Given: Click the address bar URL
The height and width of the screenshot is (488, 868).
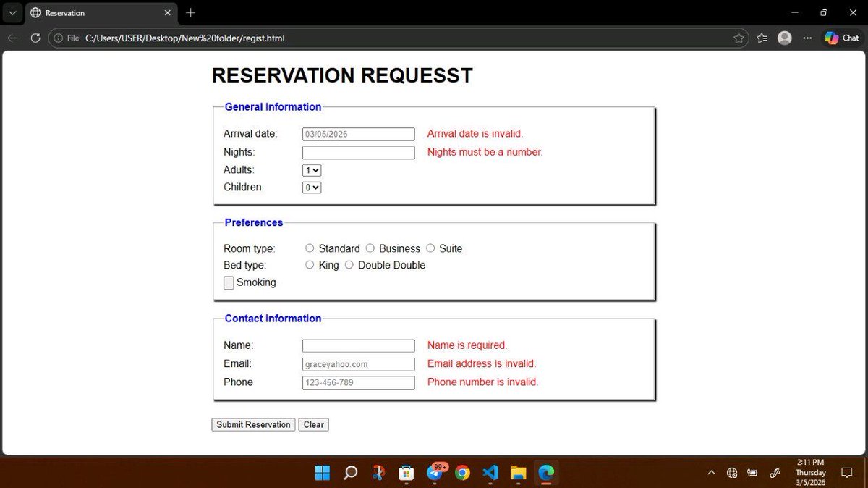Looking at the screenshot, I should click(x=185, y=38).
